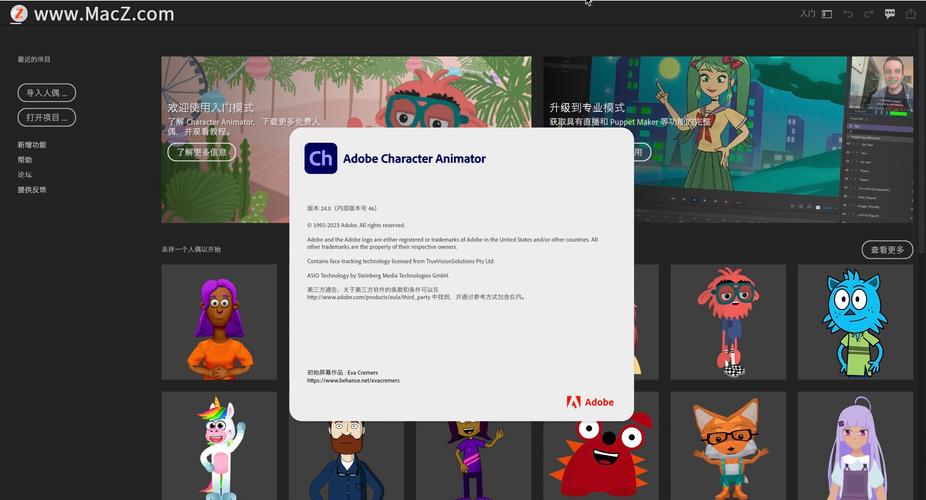Screen dimensions: 926x500
Task: Click the 选择一个人偶以开始 heading
Action: pos(191,250)
